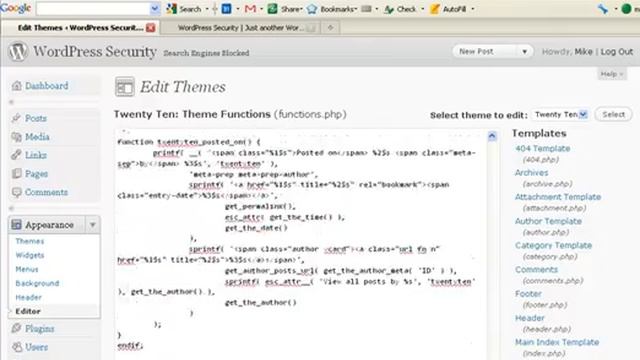Open Archives template file
640x360 pixels.
coord(531,173)
